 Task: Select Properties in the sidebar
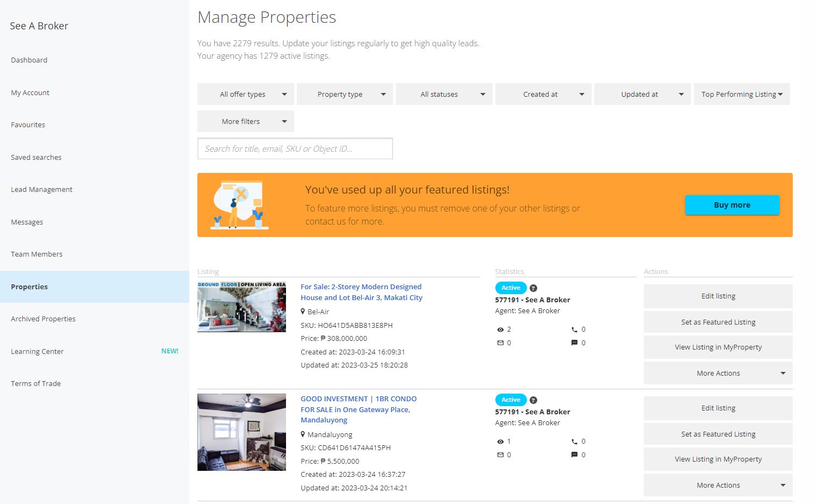click(95, 287)
